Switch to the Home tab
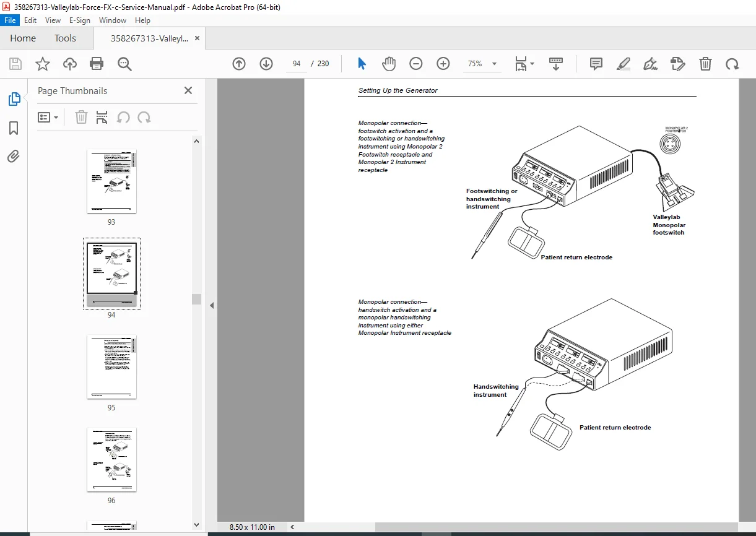756x536 pixels. point(23,38)
